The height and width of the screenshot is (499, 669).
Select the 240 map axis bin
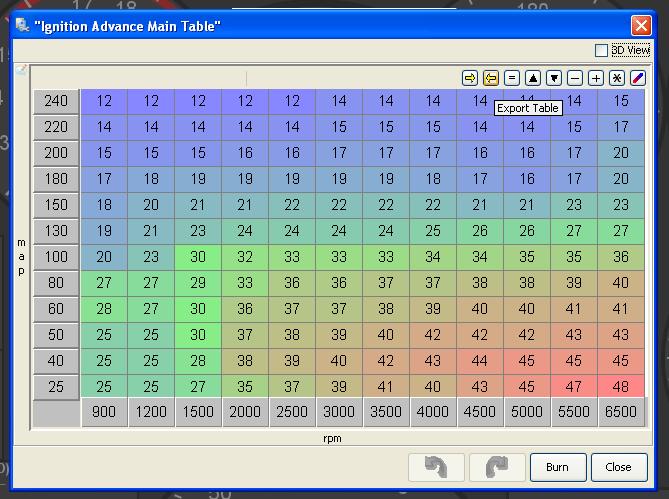pos(56,101)
